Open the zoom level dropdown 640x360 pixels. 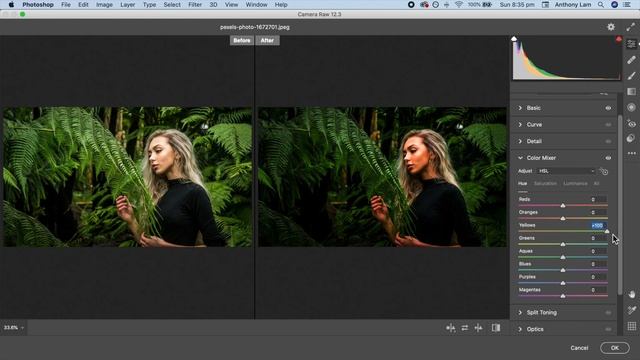(13, 328)
